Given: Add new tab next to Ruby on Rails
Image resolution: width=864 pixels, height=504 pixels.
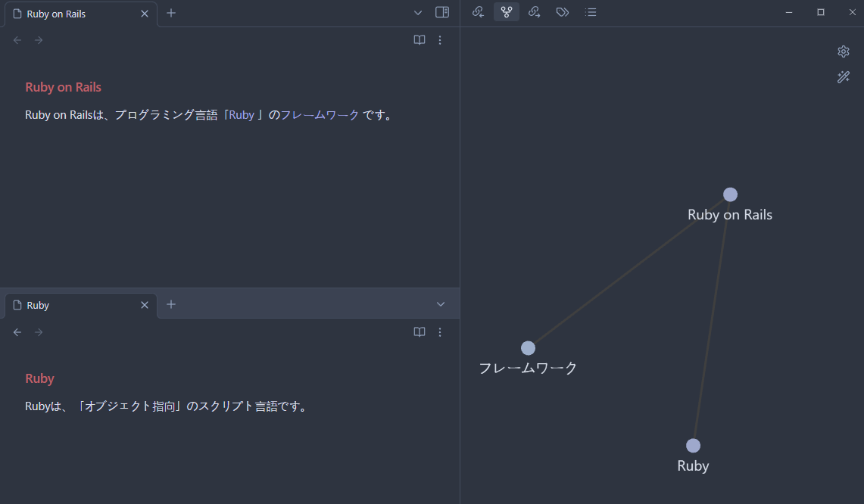Looking at the screenshot, I should point(171,13).
